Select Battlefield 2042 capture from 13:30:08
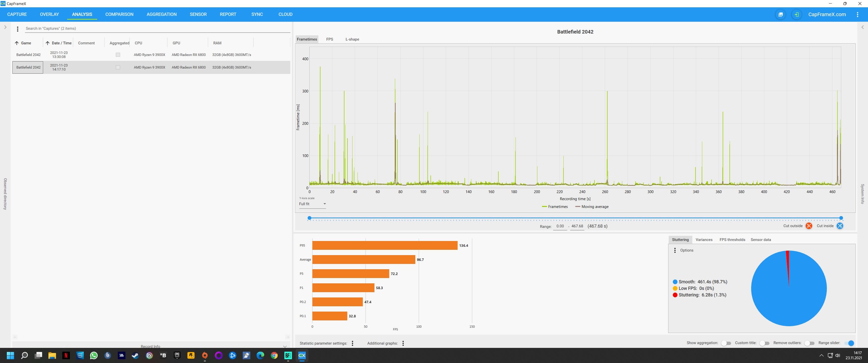 pyautogui.click(x=151, y=54)
